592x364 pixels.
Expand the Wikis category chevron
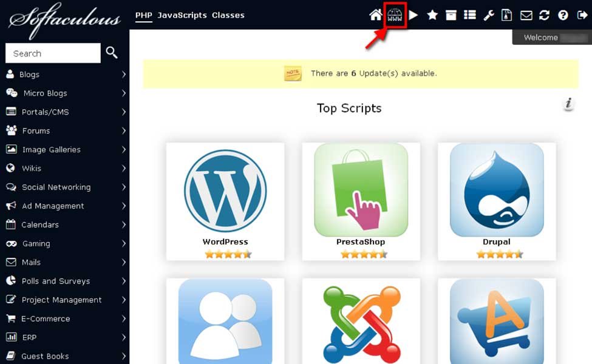124,168
